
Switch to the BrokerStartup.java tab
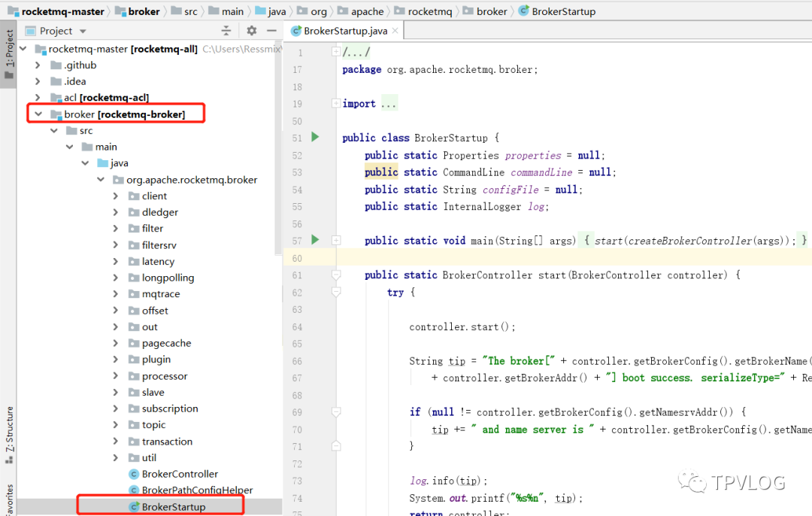(344, 31)
